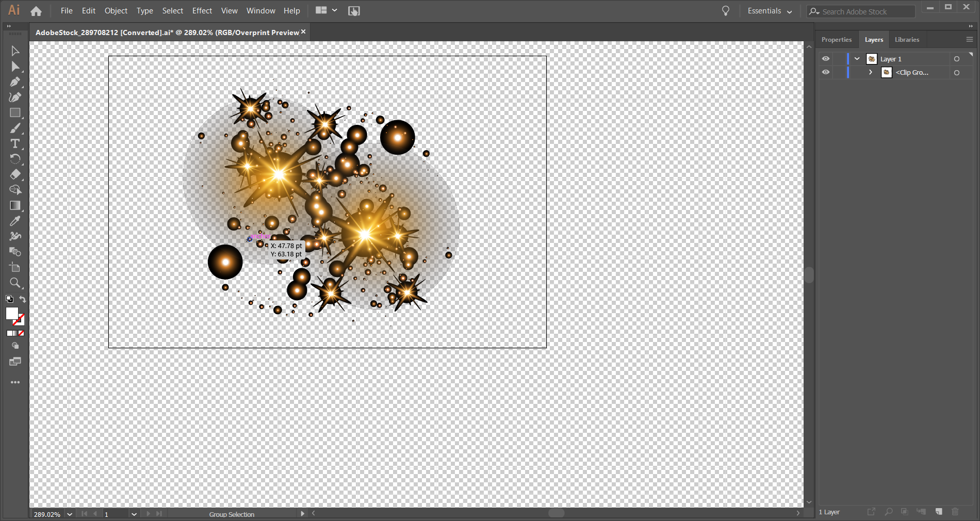This screenshot has height=521, width=980.
Task: Hide Layer 1 visibility
Action: point(825,59)
